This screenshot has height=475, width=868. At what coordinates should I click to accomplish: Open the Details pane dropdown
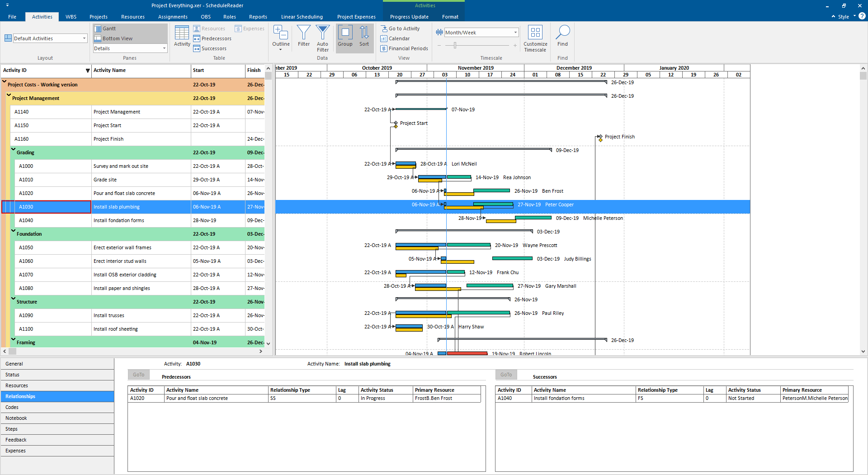pyautogui.click(x=164, y=48)
